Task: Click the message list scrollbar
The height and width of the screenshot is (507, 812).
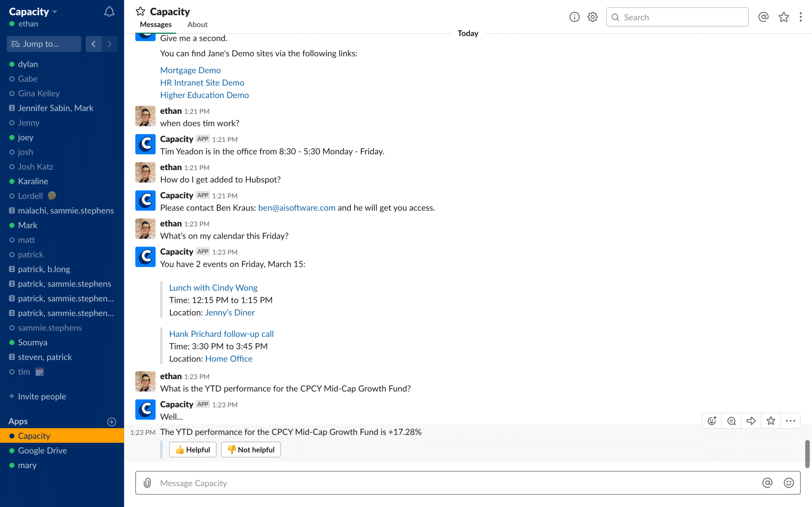Action: [807, 454]
